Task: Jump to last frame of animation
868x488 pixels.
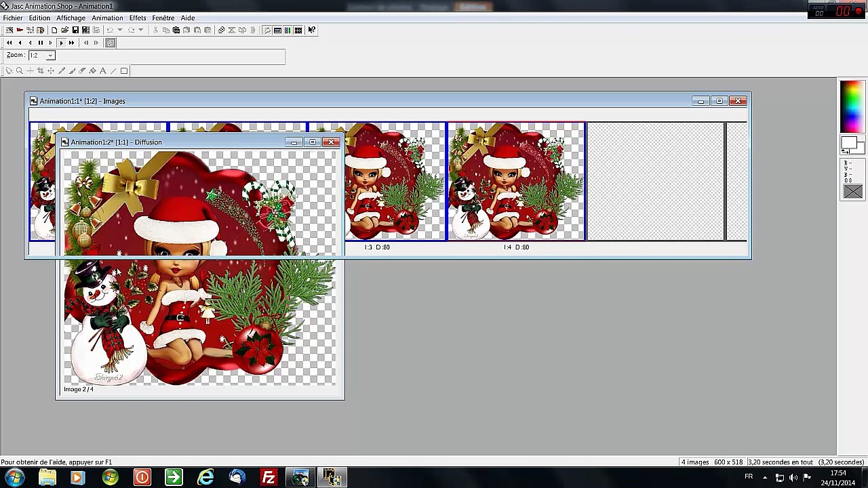Action: point(72,43)
